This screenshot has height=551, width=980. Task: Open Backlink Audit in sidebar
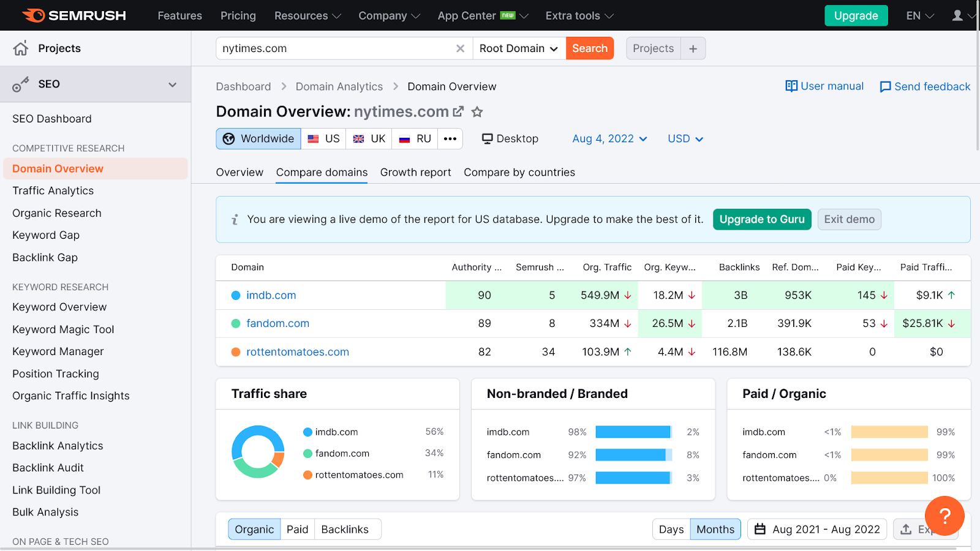pos(48,468)
